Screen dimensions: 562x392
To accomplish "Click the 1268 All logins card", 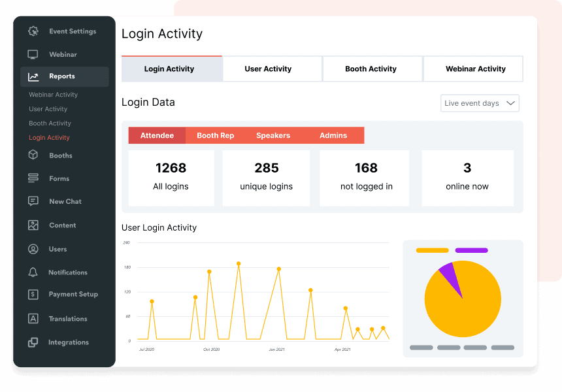I will (171, 178).
